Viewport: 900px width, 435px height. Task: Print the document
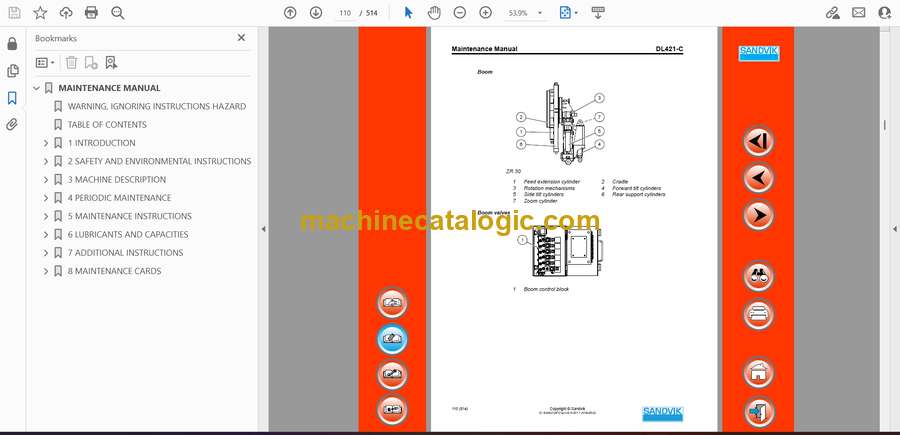coord(91,13)
